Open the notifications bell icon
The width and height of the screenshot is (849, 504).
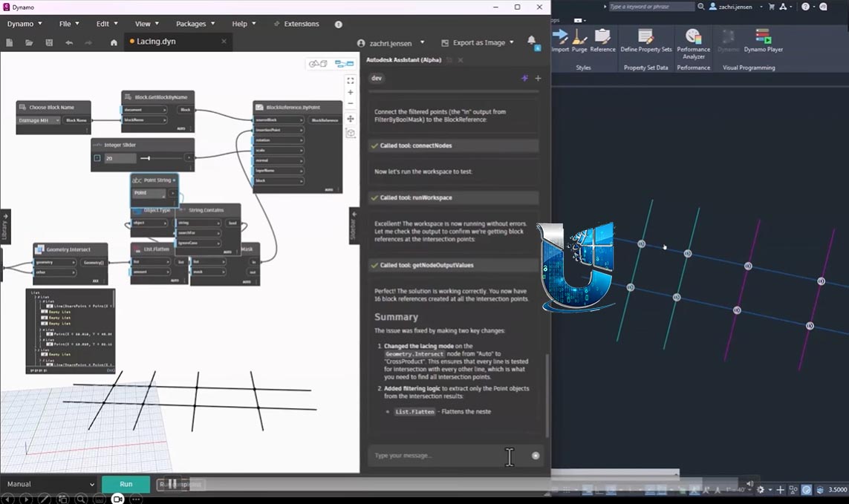(x=532, y=41)
